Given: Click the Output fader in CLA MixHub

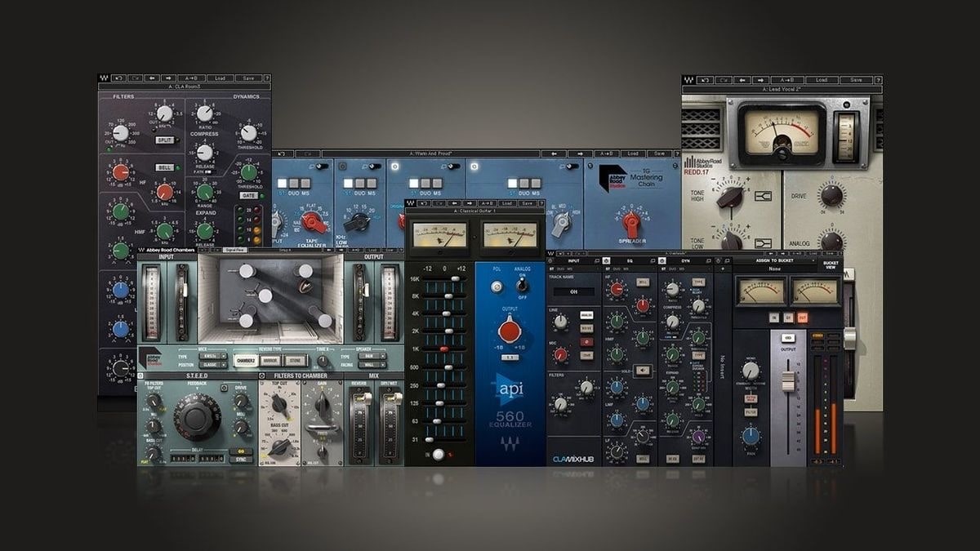Looking at the screenshot, I should pos(788,380).
